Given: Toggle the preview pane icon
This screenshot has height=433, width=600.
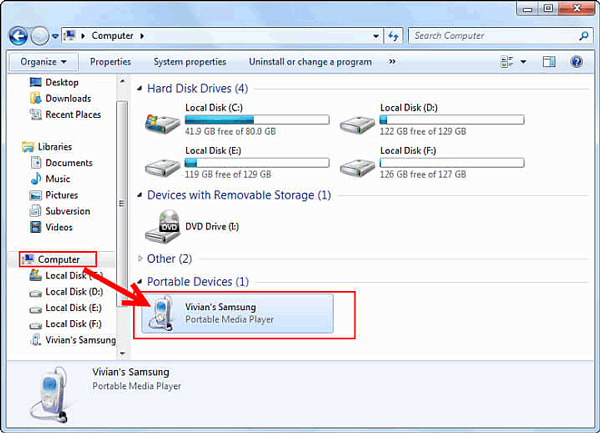Looking at the screenshot, I should click(x=549, y=62).
